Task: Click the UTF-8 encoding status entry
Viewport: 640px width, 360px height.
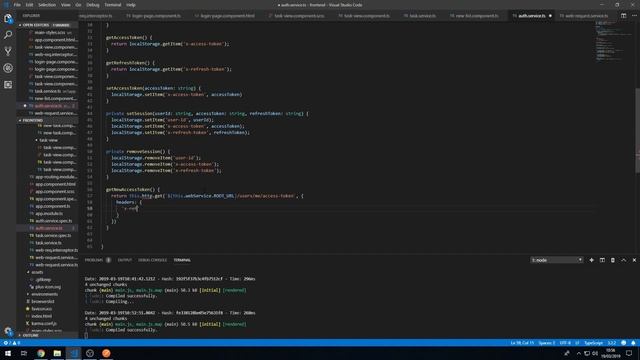Action: pos(565,343)
